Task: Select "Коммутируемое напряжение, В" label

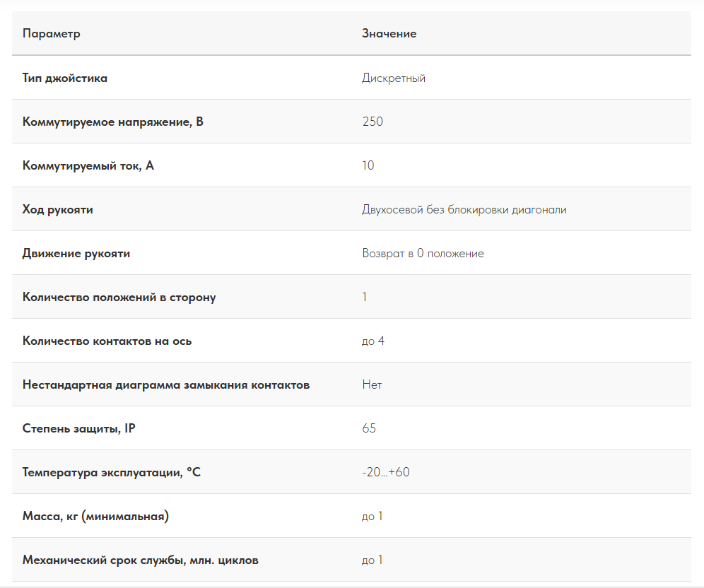Action: point(113,122)
